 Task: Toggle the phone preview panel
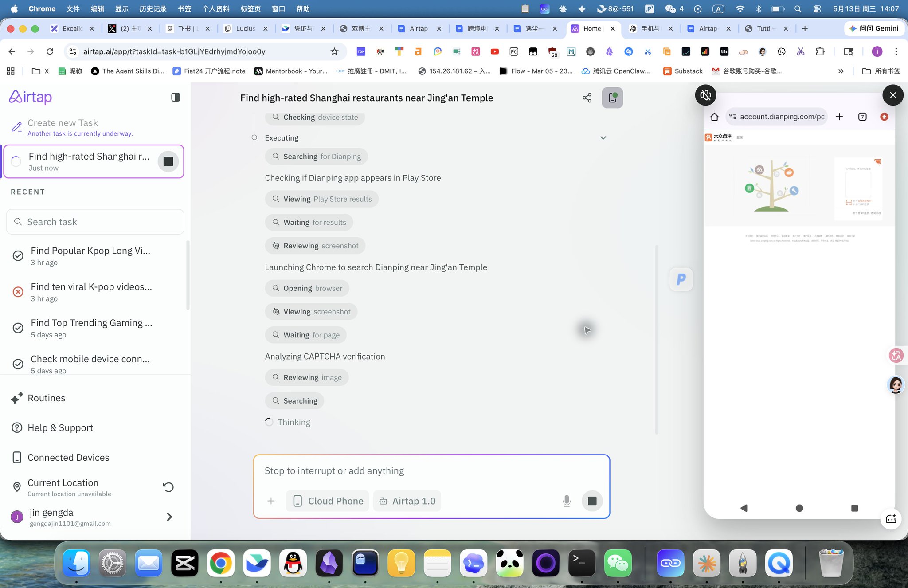[612, 98]
